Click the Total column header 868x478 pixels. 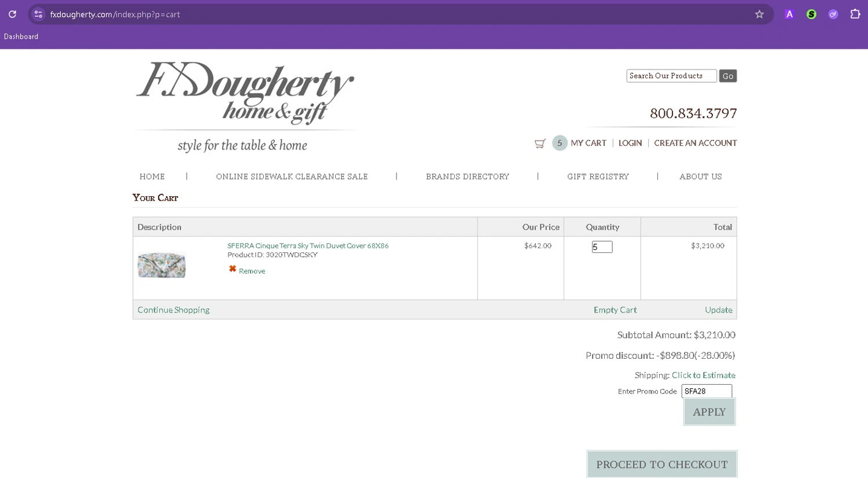723,227
